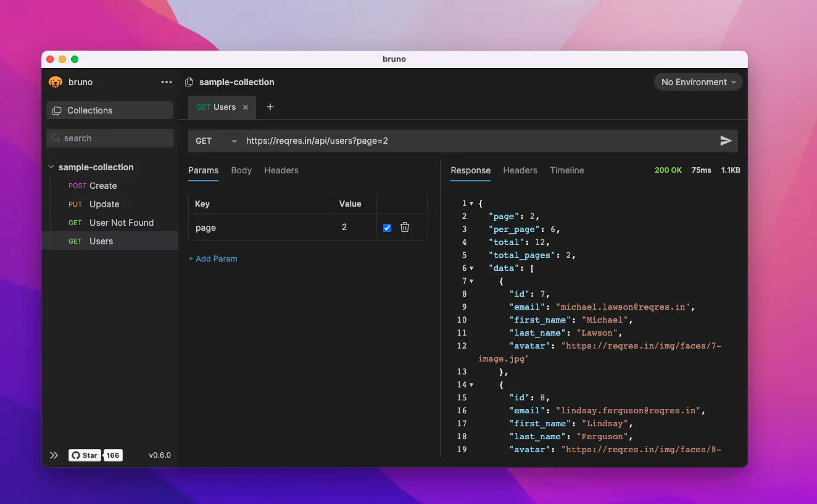Image resolution: width=817 pixels, height=504 pixels.
Task: Add a new request tab with plus
Action: tap(270, 107)
